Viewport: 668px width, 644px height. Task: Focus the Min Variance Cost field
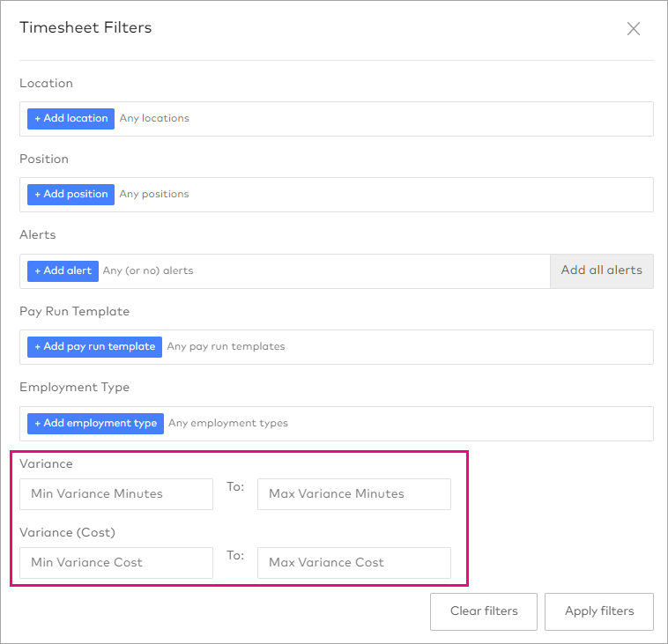click(116, 563)
